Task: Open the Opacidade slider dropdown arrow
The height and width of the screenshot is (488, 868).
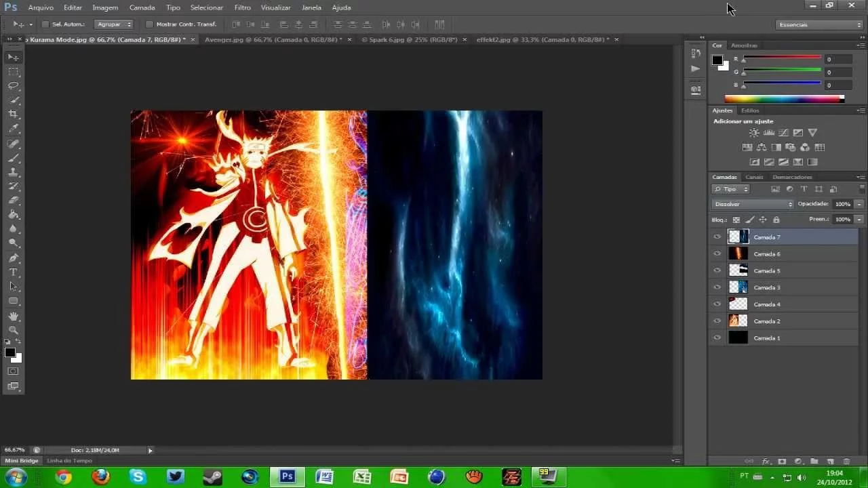Action: coord(859,204)
